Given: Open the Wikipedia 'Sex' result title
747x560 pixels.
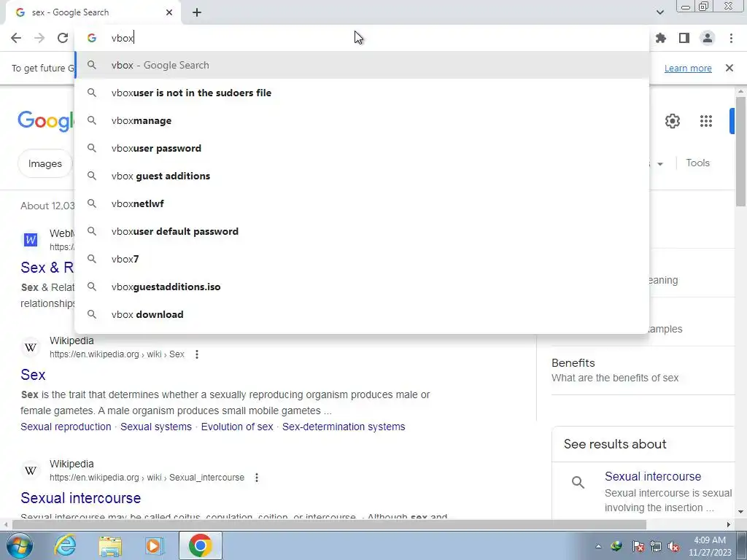Looking at the screenshot, I should 33,375.
